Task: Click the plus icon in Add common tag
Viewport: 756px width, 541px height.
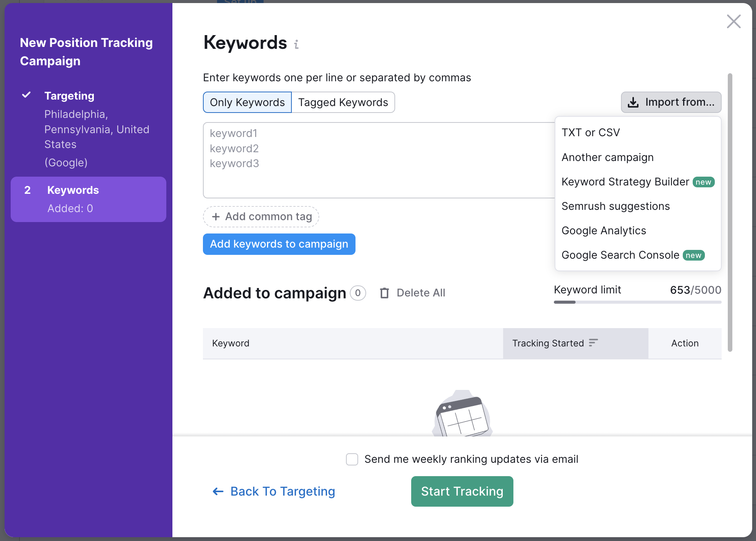Action: [x=216, y=217]
